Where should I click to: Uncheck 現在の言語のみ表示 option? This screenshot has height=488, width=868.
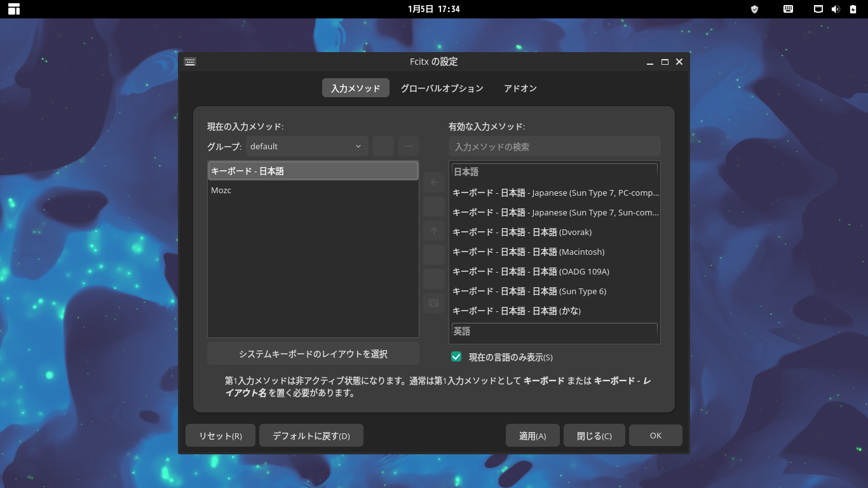[x=456, y=356]
